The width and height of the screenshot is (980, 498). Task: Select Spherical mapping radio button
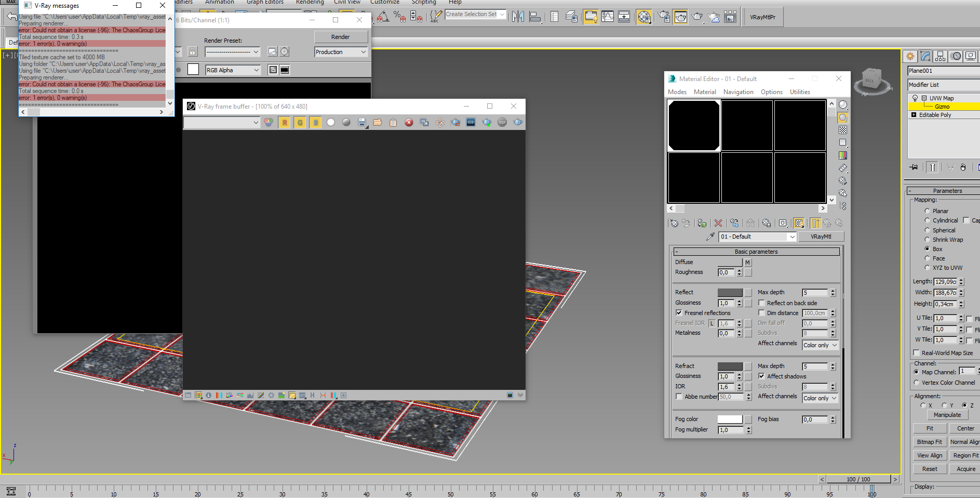pyautogui.click(x=927, y=230)
